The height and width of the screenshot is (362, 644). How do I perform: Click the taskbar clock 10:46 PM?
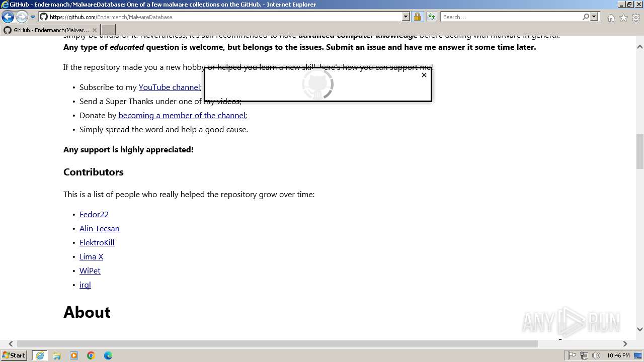618,355
